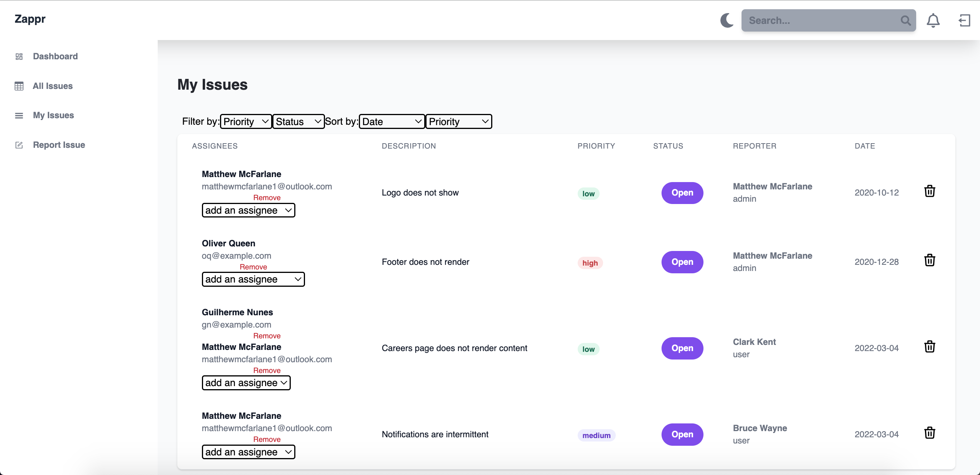
Task: Click the Dashboard sidebar icon
Action: tap(19, 56)
